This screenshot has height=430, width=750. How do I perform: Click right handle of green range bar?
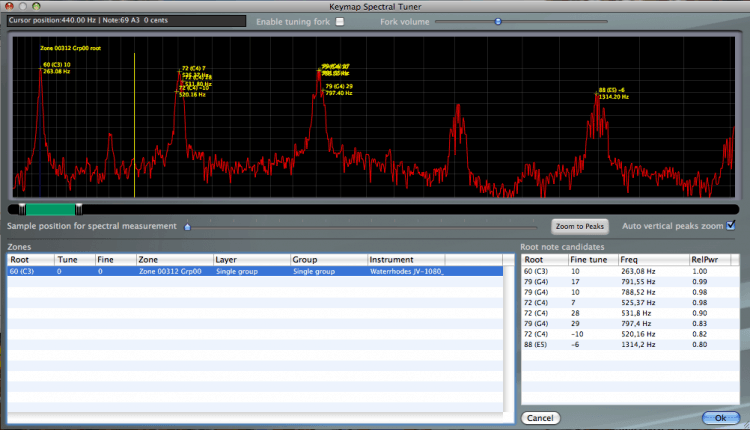click(x=79, y=209)
